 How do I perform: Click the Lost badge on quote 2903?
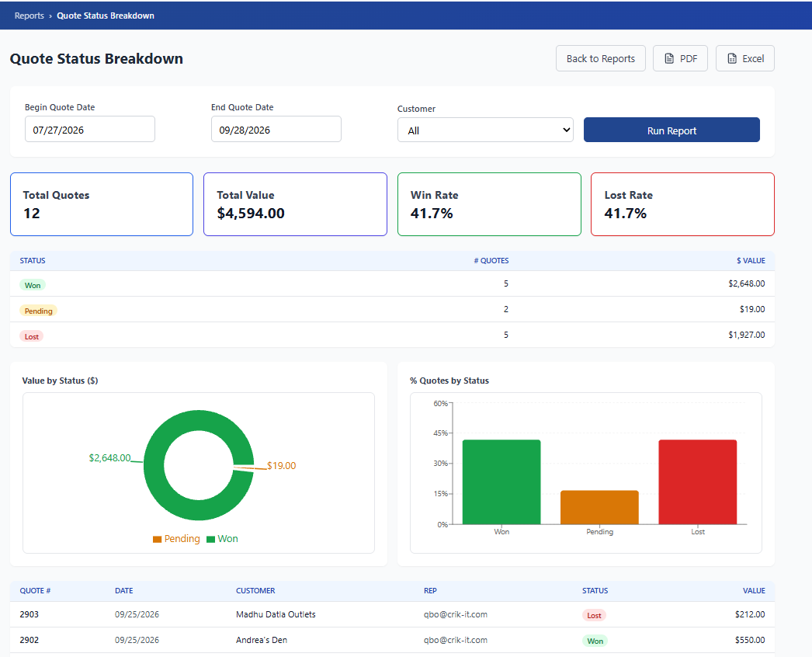coord(594,616)
